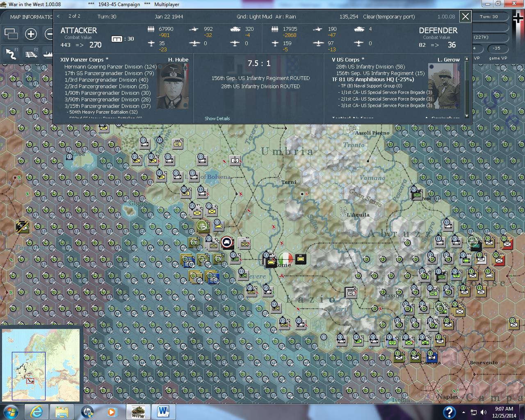Open the MAP INFORMATION tab

tap(32, 17)
